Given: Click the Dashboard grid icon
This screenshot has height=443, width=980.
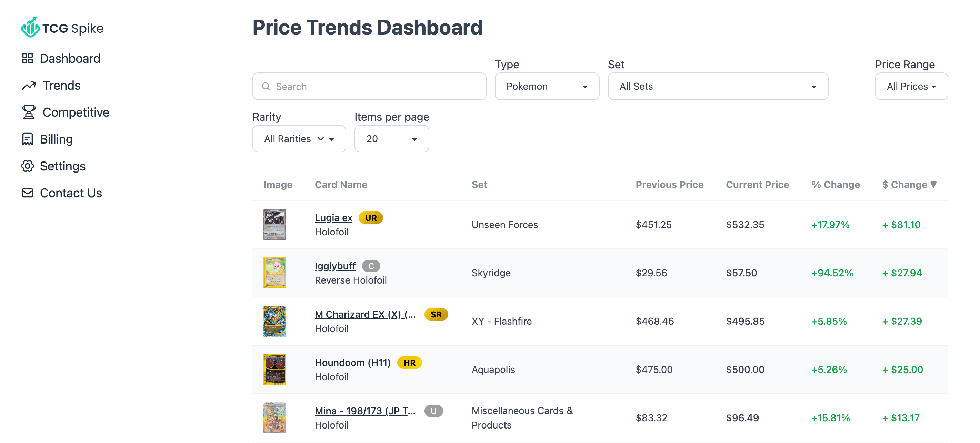Looking at the screenshot, I should (x=27, y=58).
